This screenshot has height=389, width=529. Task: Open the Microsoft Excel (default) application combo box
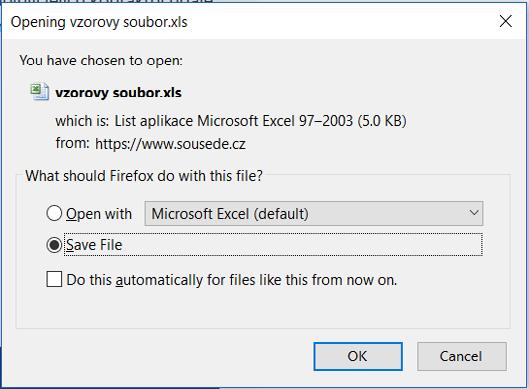[x=314, y=214]
